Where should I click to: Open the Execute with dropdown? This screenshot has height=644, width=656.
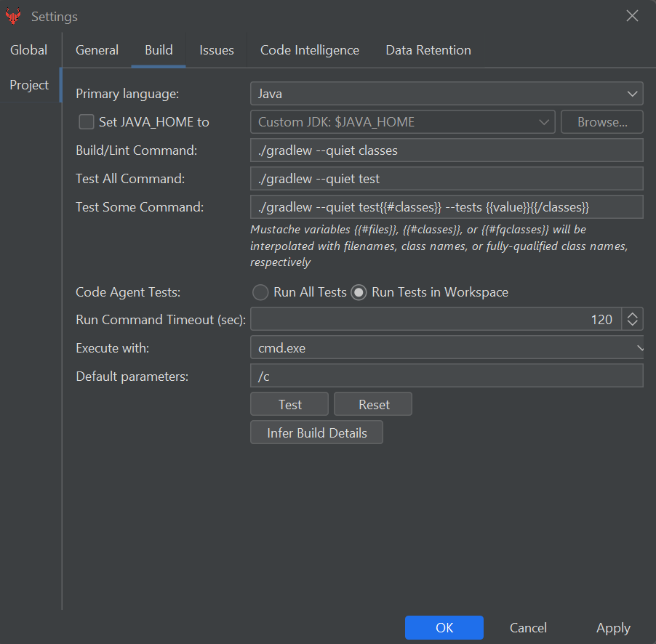tap(447, 348)
